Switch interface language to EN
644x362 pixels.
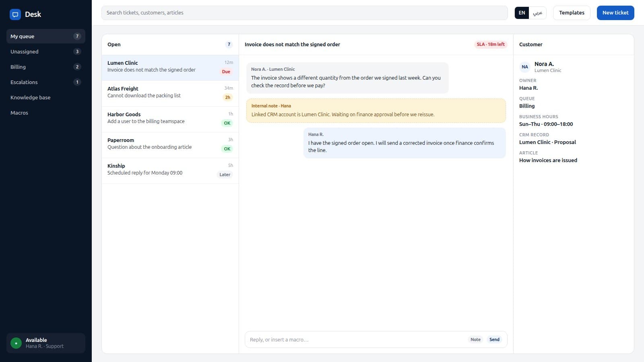tap(522, 13)
